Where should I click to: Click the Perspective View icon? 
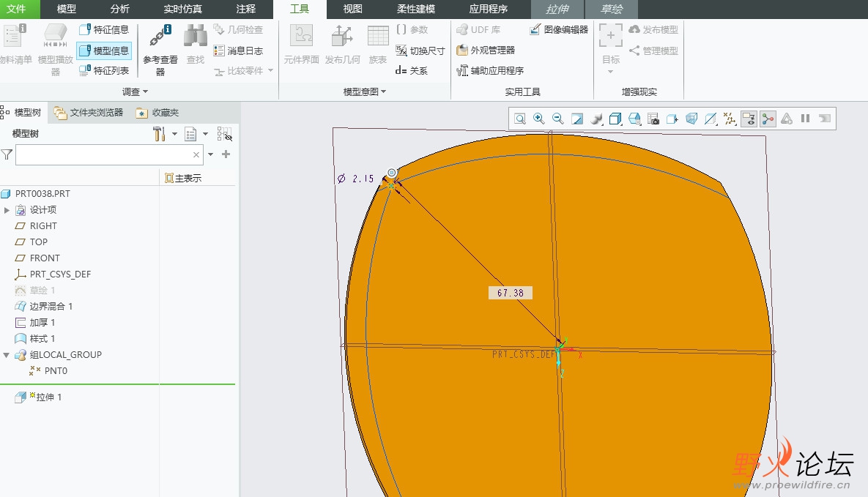click(x=691, y=119)
